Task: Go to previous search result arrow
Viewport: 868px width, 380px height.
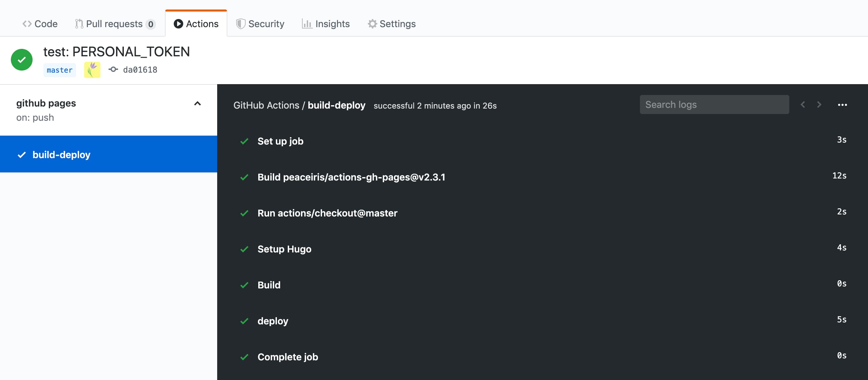Action: pos(803,104)
